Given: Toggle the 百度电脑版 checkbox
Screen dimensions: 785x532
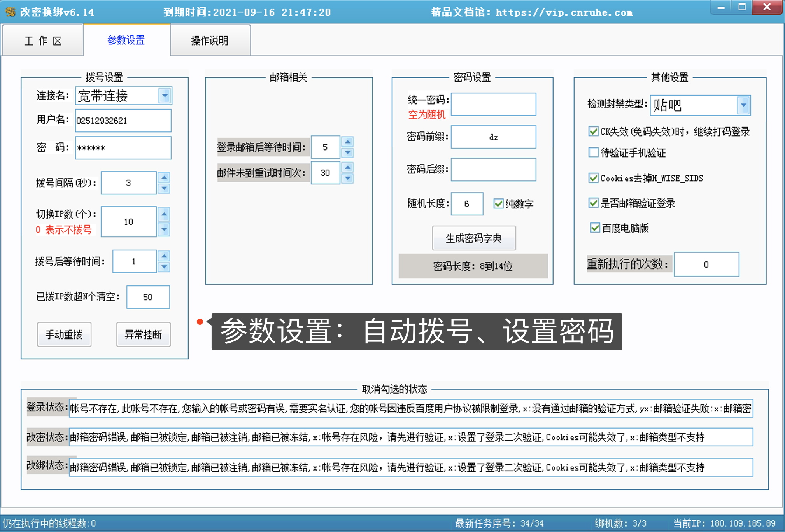Looking at the screenshot, I should [595, 227].
